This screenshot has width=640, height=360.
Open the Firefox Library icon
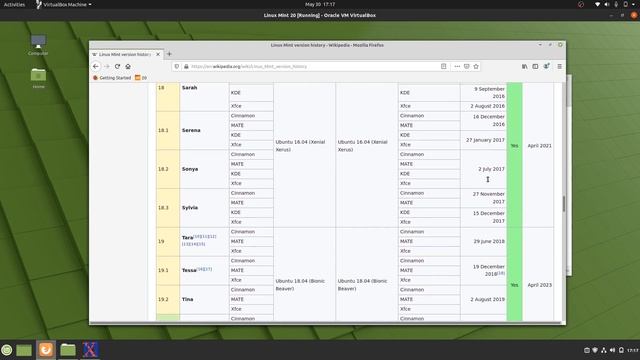[524, 66]
